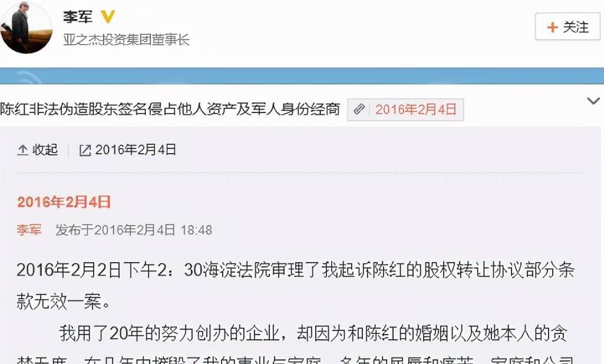Click the orange plus icon in 关注
Screen dimensions: 604x364
pyautogui.click(x=552, y=27)
